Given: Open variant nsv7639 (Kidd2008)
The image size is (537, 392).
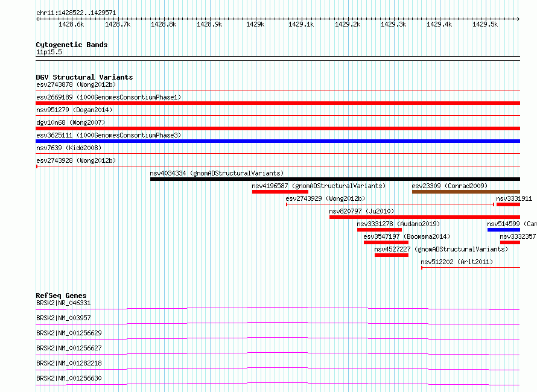Looking at the screenshot, I should pyautogui.click(x=69, y=148).
